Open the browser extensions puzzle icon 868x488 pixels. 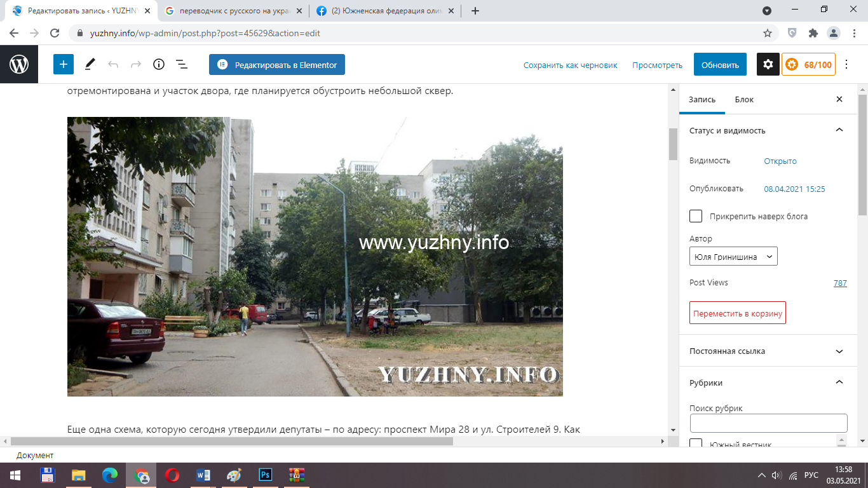click(x=813, y=32)
